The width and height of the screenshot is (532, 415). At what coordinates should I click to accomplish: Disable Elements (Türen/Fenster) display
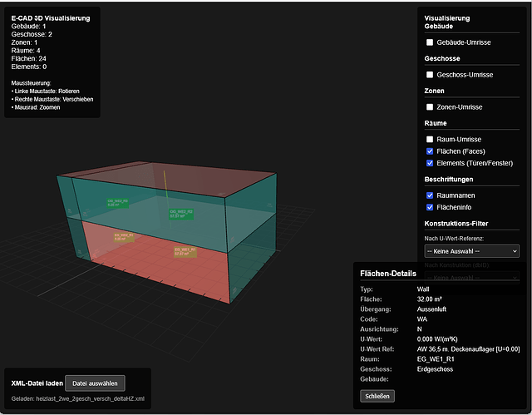430,163
